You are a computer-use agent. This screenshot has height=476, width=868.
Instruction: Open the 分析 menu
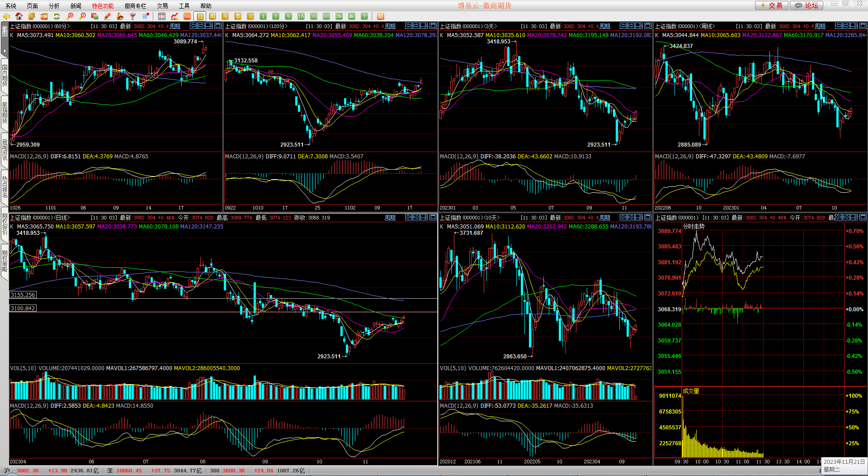click(54, 6)
